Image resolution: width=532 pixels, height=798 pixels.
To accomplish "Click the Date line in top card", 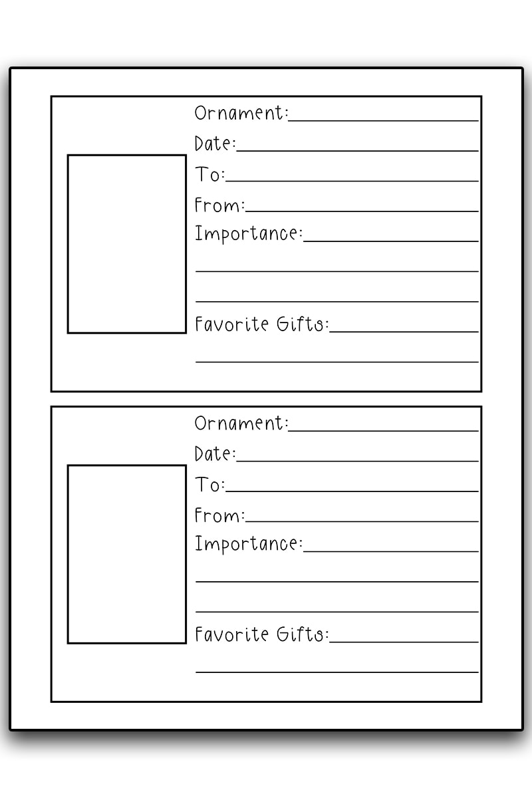I will pyautogui.click(x=357, y=151).
